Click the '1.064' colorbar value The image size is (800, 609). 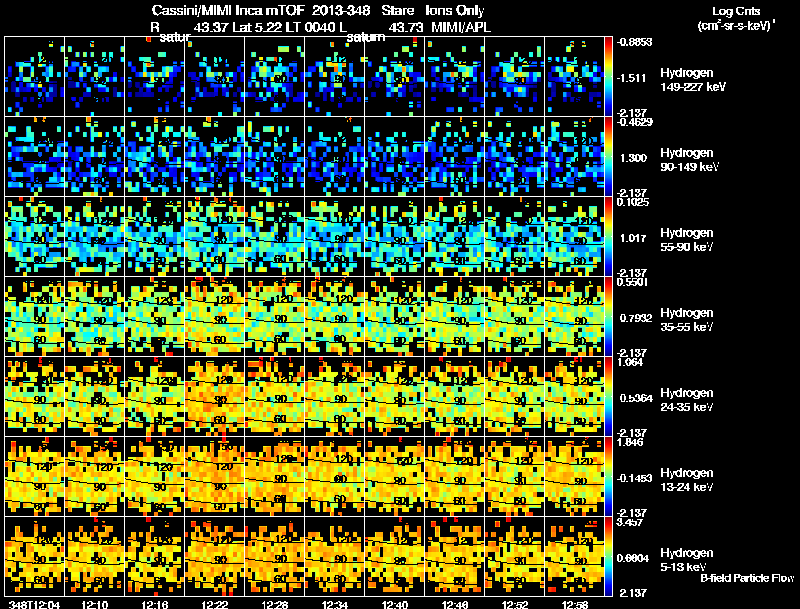pyautogui.click(x=630, y=362)
